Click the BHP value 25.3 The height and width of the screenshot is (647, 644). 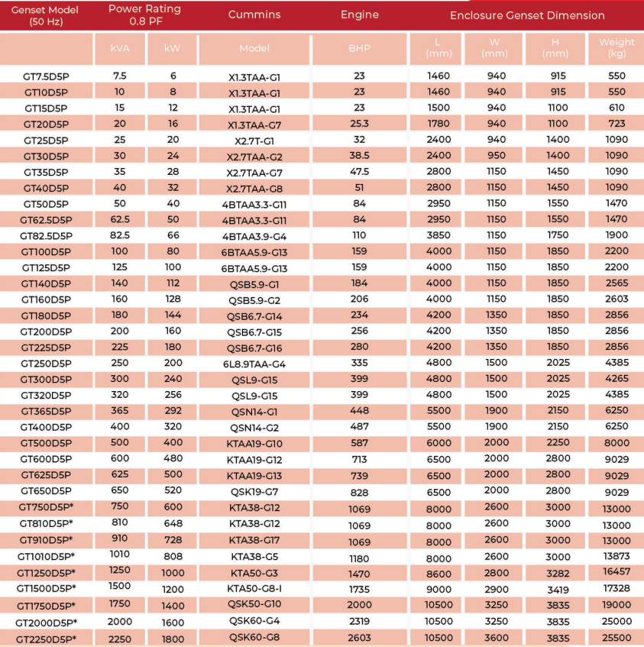coord(359,124)
